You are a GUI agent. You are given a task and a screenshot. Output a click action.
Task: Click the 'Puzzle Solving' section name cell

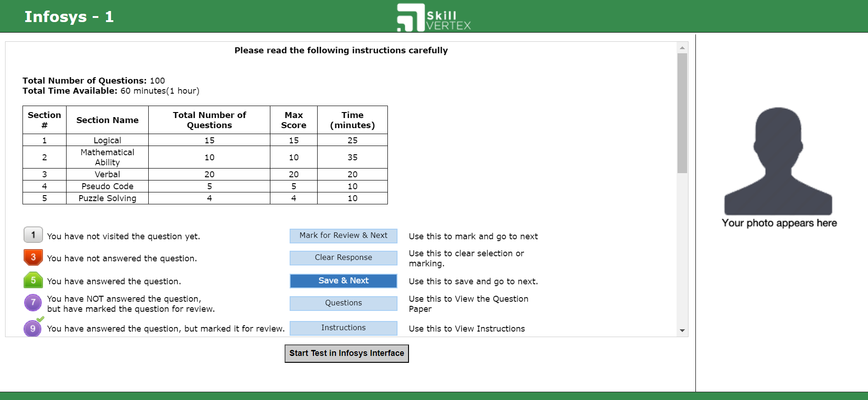tap(107, 198)
